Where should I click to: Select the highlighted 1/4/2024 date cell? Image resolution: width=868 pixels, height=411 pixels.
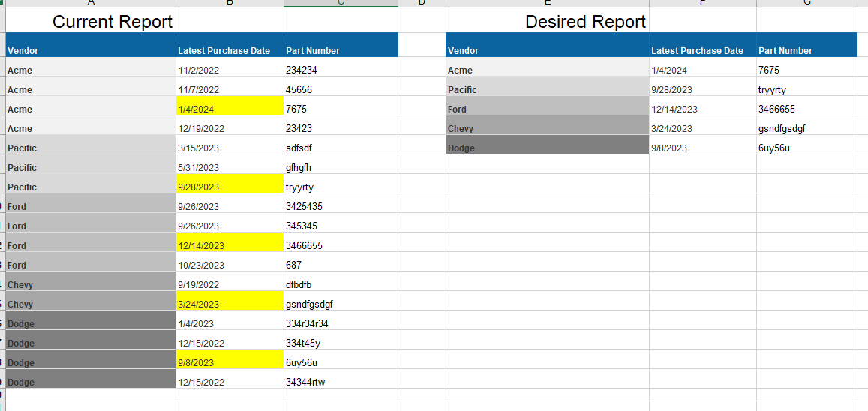pos(230,106)
